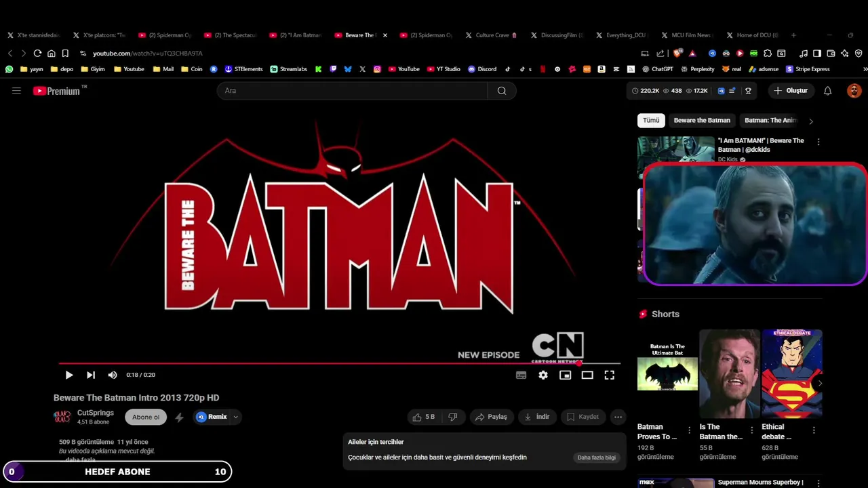Open the browser extensions puzzle icon
This screenshot has height=488, width=868.
tap(768, 53)
